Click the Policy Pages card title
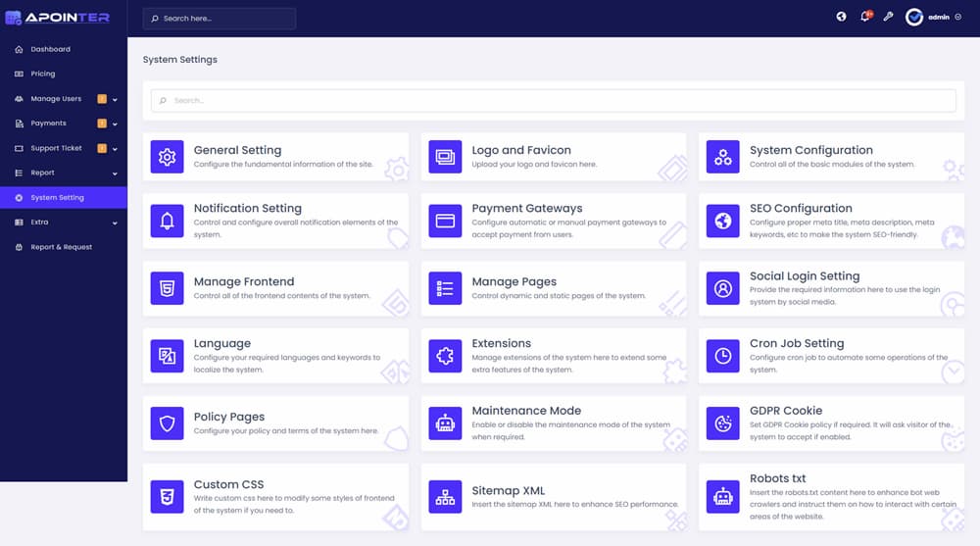 (x=228, y=417)
